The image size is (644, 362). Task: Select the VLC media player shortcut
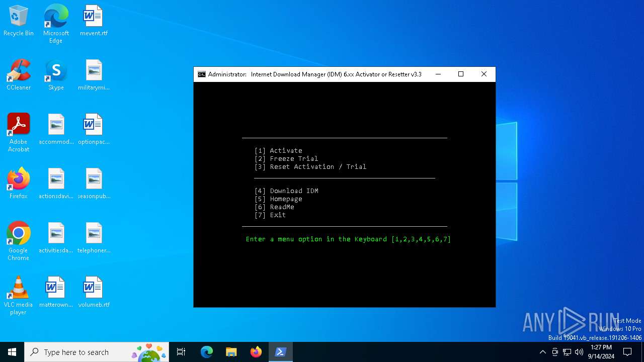tap(19, 296)
